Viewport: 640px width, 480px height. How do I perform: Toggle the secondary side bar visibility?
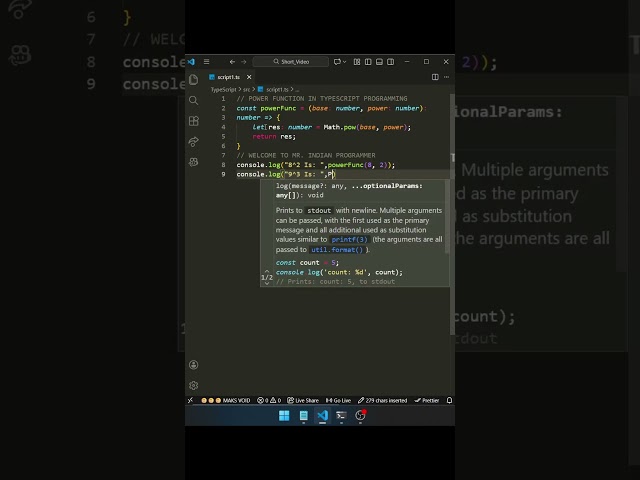point(391,62)
